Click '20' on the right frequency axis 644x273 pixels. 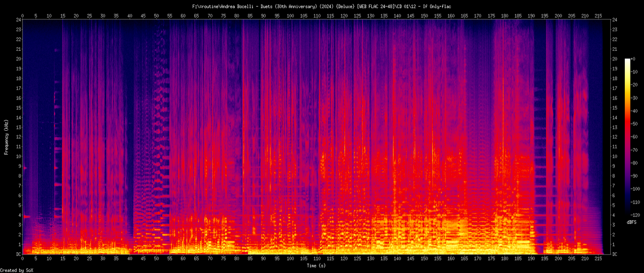click(x=615, y=59)
